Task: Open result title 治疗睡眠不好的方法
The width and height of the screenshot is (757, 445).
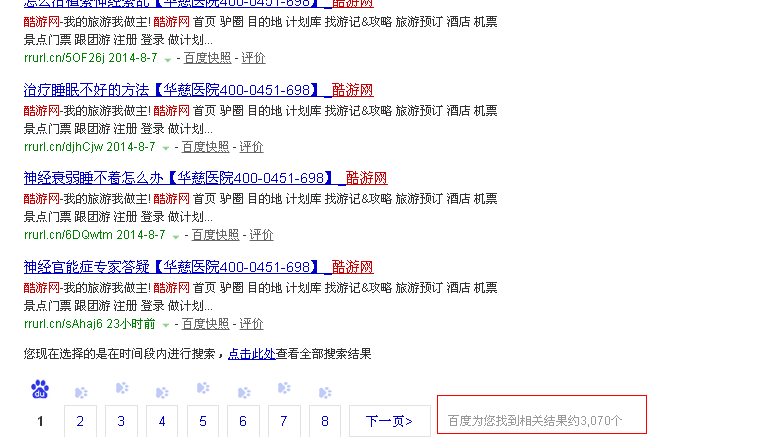Action: click(x=198, y=90)
